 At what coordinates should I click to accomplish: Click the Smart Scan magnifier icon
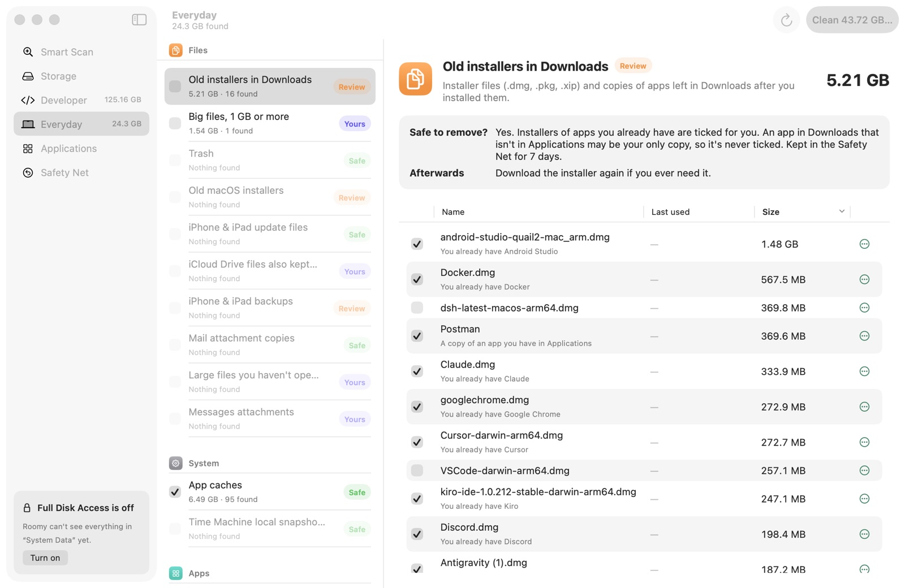coord(28,52)
